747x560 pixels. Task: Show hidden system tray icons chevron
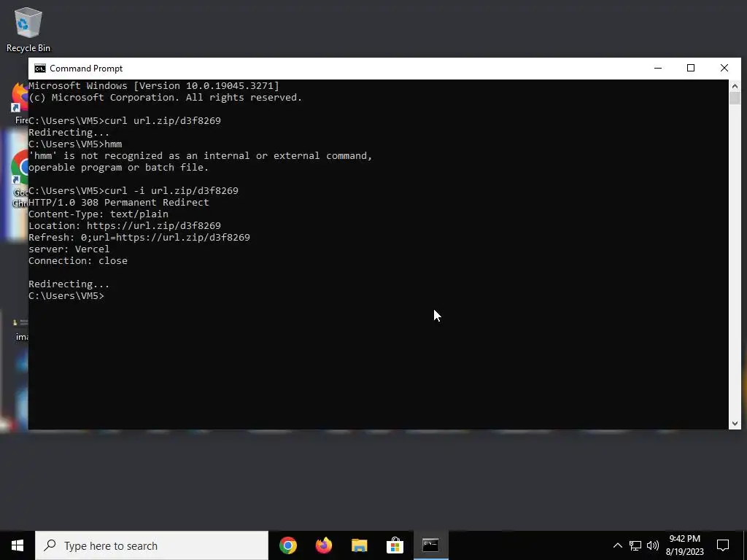point(617,545)
